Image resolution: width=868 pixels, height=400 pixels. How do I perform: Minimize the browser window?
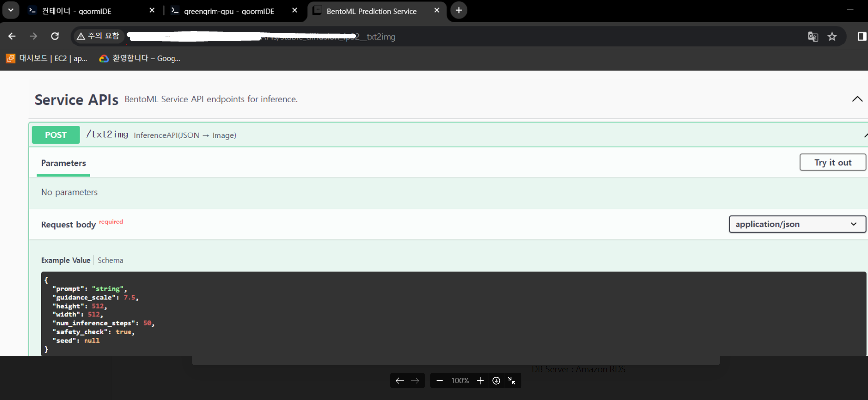[850, 10]
